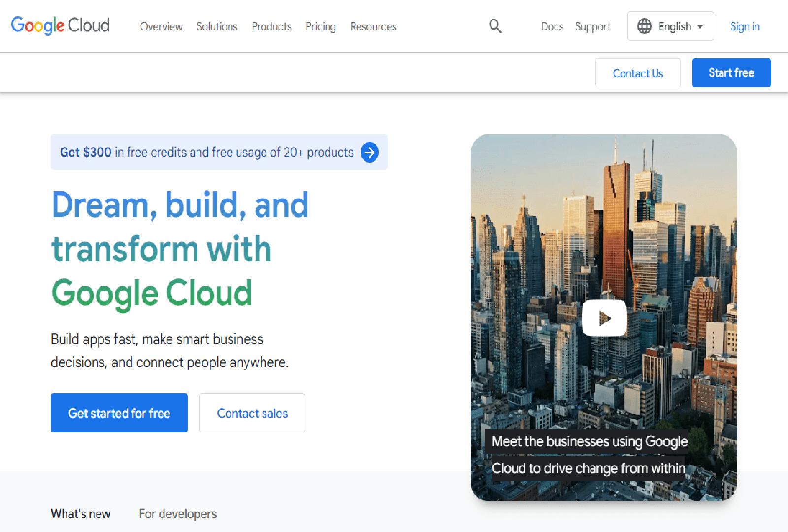This screenshot has height=532, width=788.
Task: Click Get started for free
Action: pos(119,413)
